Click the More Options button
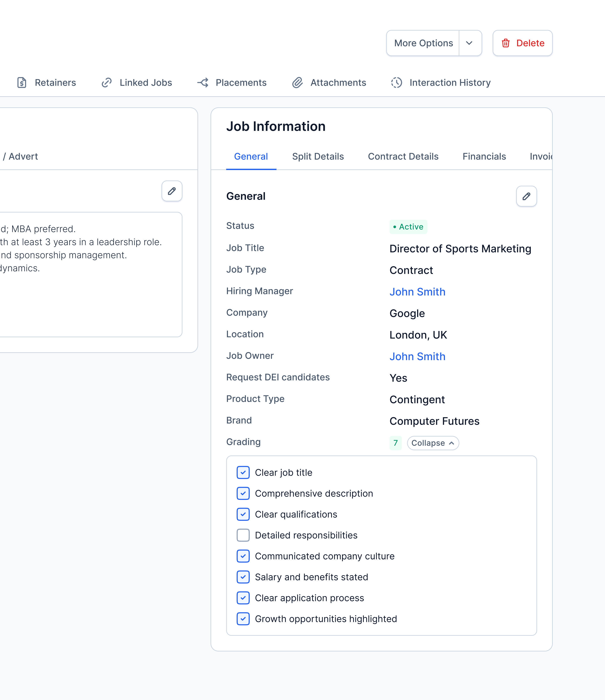Image resolution: width=605 pixels, height=700 pixels. (423, 43)
